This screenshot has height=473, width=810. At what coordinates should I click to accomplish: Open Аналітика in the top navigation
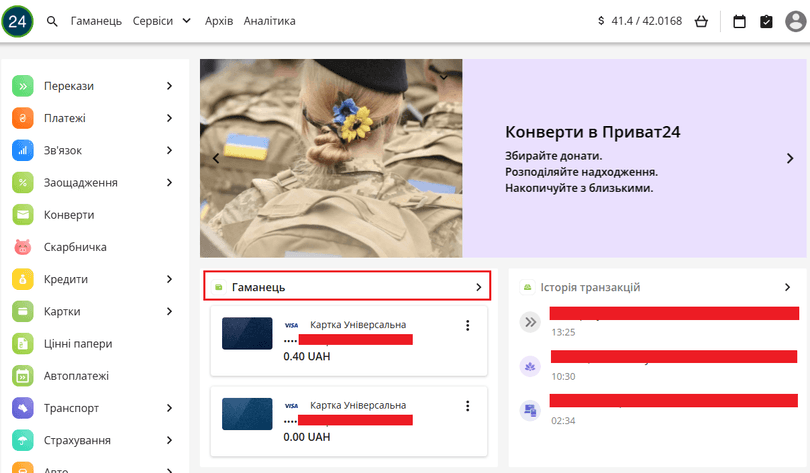click(270, 21)
